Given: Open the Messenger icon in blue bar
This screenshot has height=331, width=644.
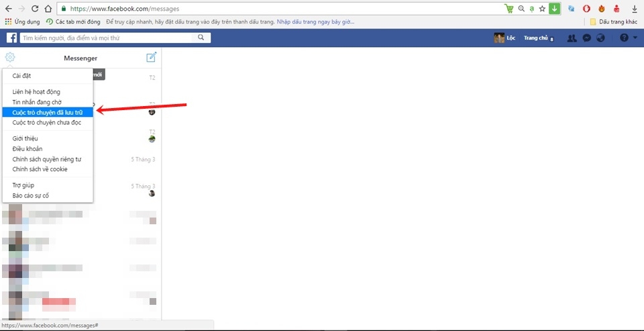Looking at the screenshot, I should click(x=587, y=38).
